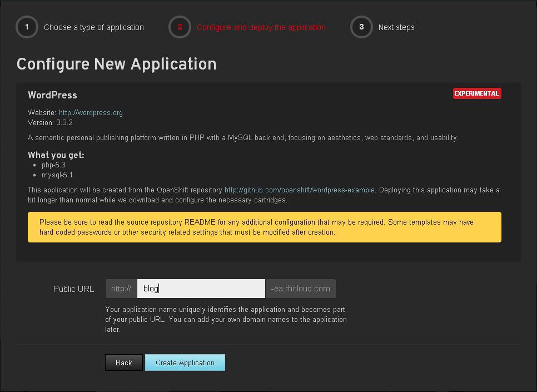Focus the Public URL application name field
The height and width of the screenshot is (392, 537).
tap(201, 289)
